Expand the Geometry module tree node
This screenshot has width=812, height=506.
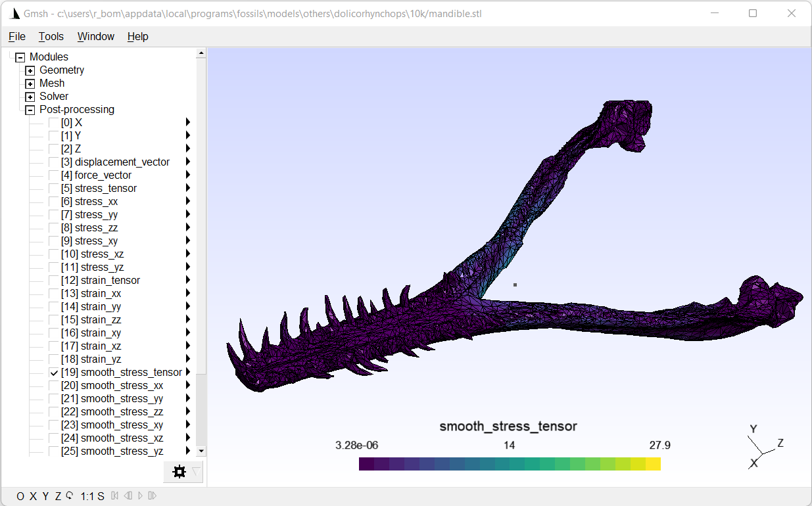click(x=30, y=70)
